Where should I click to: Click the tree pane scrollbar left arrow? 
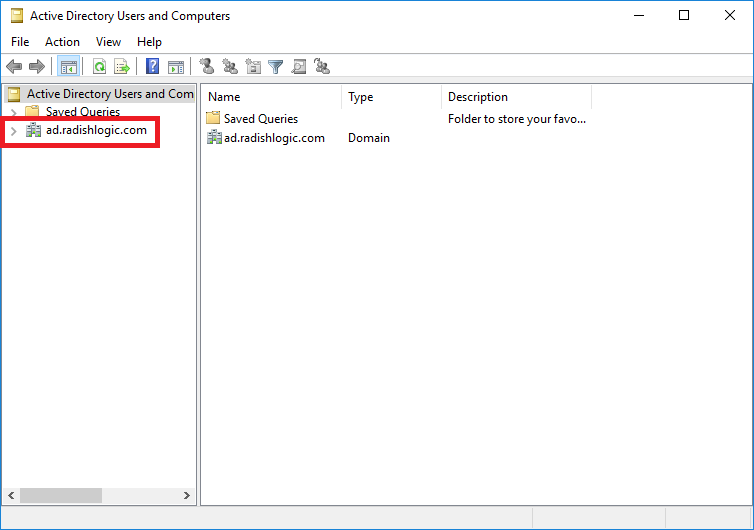coord(12,495)
